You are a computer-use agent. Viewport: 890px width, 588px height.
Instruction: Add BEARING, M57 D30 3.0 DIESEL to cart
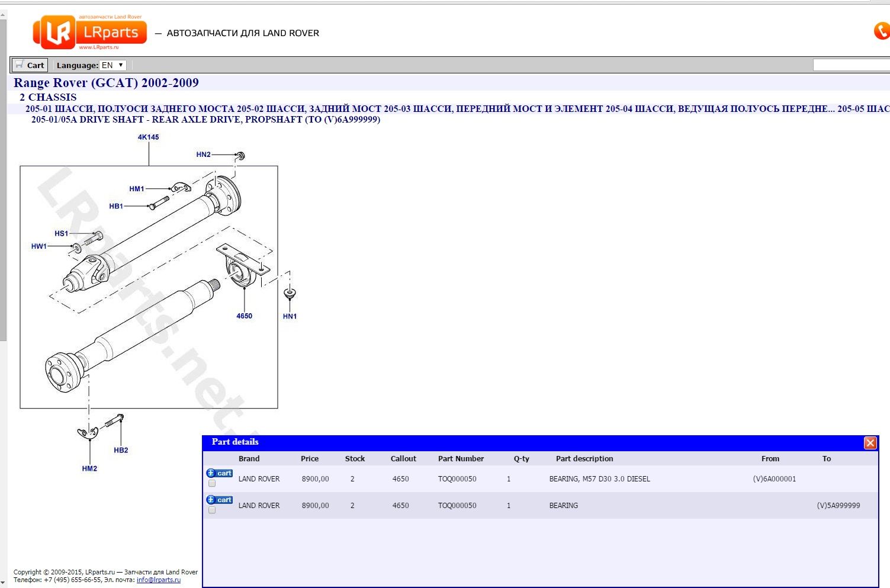point(220,473)
